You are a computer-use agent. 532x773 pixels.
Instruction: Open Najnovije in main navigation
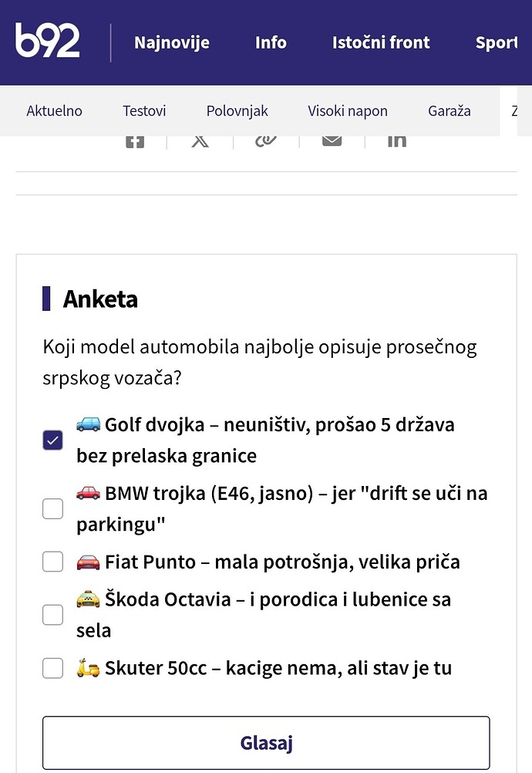172,42
